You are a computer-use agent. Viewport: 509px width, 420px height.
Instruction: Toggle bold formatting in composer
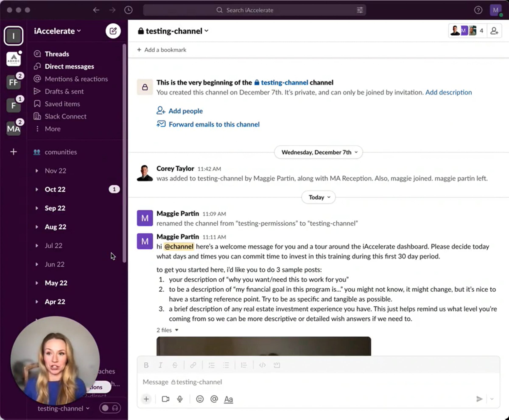(146, 365)
